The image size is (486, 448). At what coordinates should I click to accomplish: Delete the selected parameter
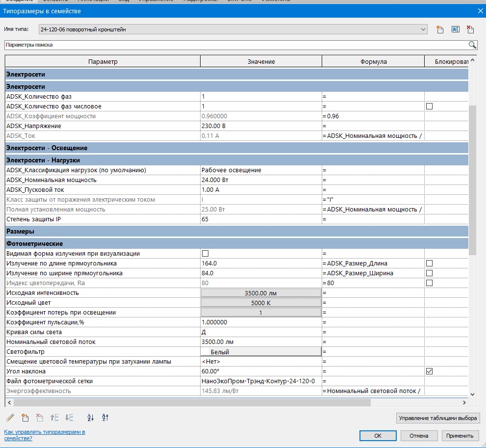coord(40,418)
